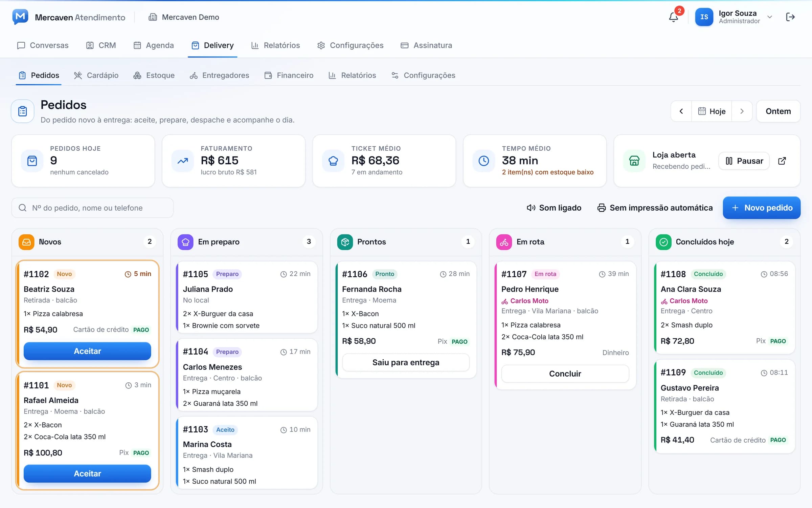Click the Tempo médio clock icon
Image resolution: width=812 pixels, height=508 pixels.
point(484,161)
